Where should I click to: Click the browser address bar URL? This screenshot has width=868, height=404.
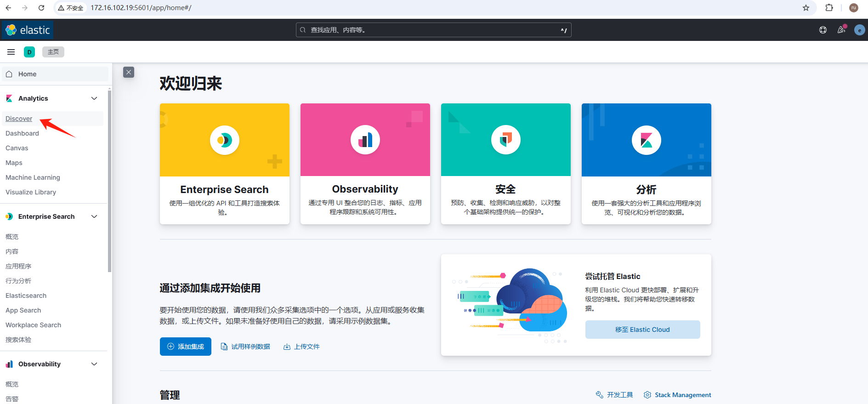pos(141,8)
